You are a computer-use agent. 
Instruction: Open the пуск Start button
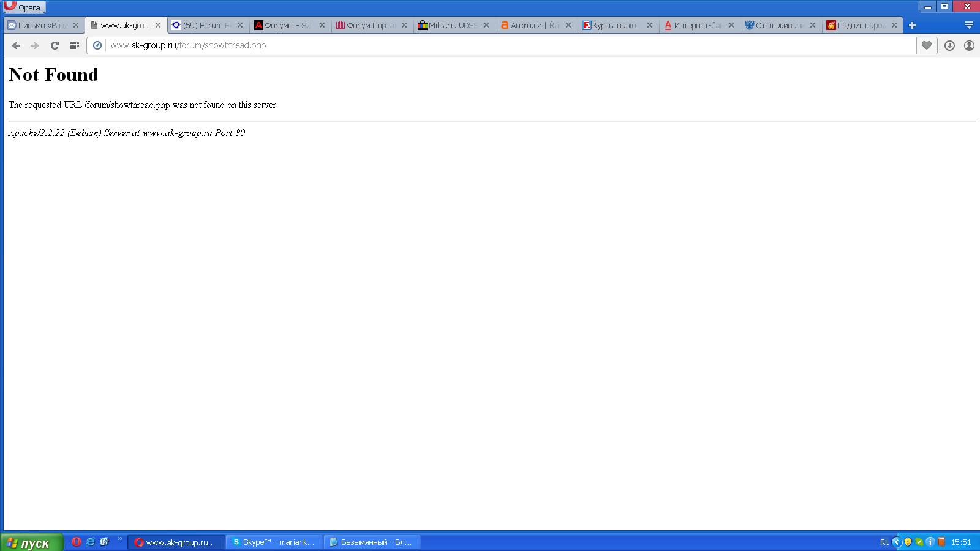[31, 542]
